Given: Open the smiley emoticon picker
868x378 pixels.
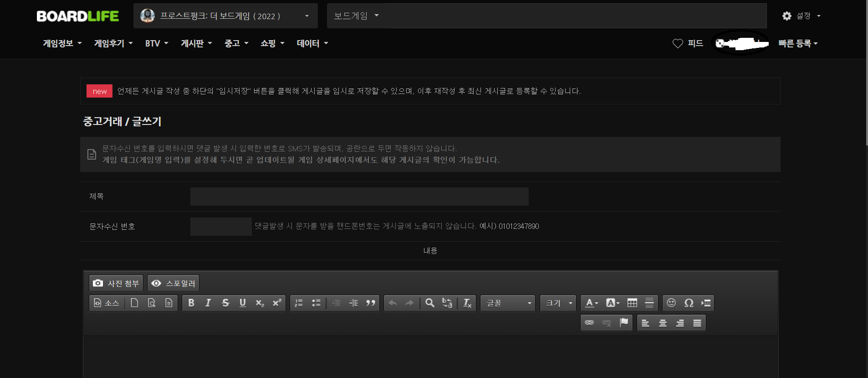Looking at the screenshot, I should pyautogui.click(x=671, y=303).
